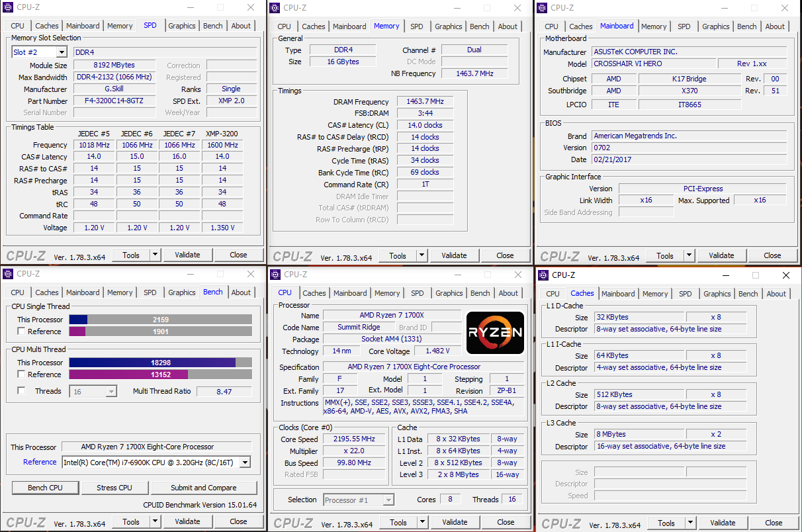The width and height of the screenshot is (802, 532).
Task: Expand the Tools arrow in the Caches window
Action: (x=691, y=523)
